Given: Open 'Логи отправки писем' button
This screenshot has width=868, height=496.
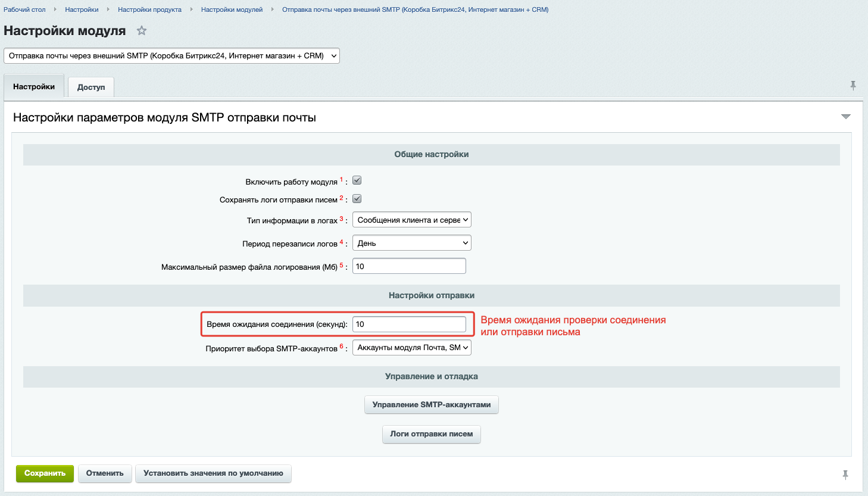Looking at the screenshot, I should pos(432,434).
